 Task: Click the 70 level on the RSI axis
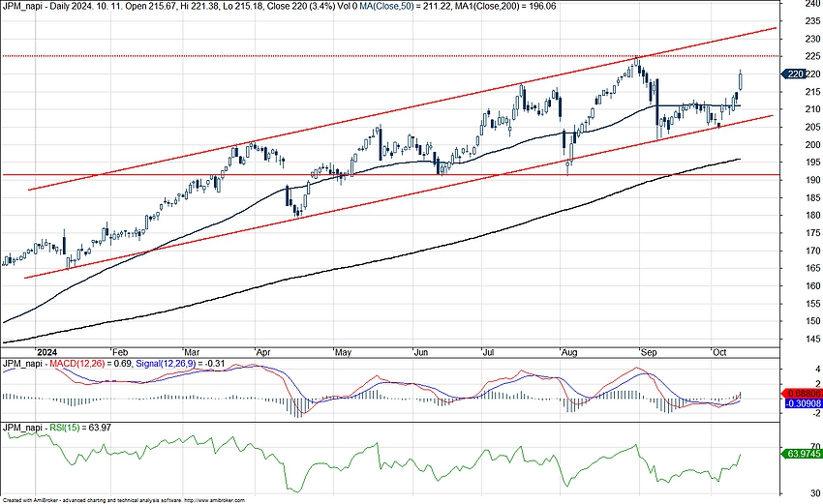coord(815,446)
